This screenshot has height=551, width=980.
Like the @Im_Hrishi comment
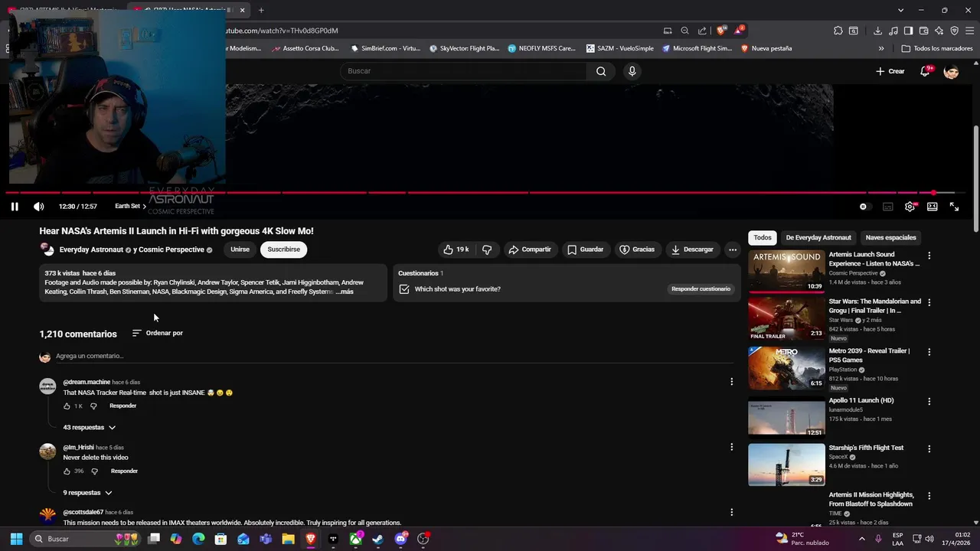click(67, 471)
